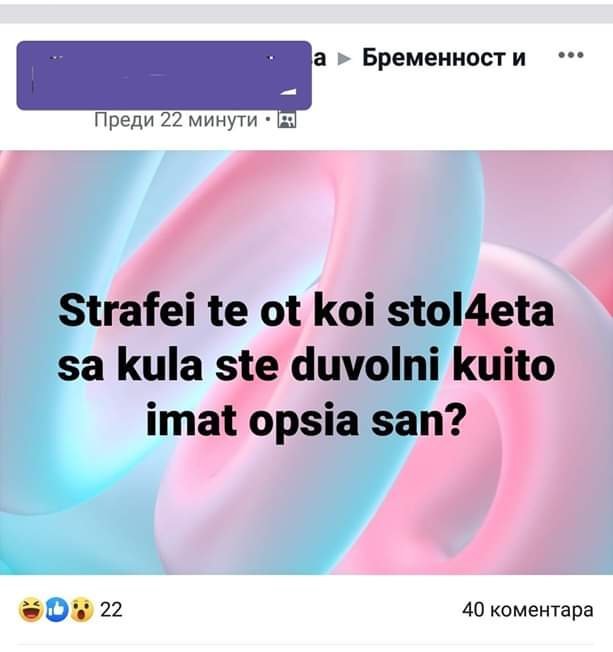Click the laughing Haha reaction emoji
This screenshot has width=613, height=652.
31,610
